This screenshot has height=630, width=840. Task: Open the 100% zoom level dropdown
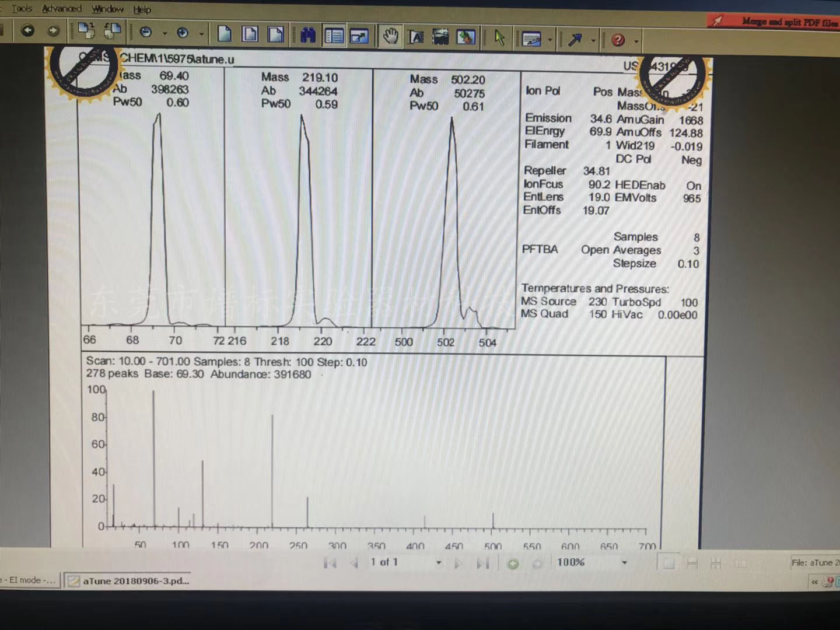point(624,563)
